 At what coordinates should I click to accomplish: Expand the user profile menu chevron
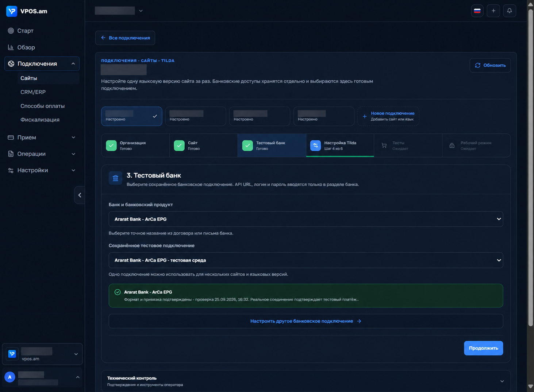pyautogui.click(x=78, y=377)
